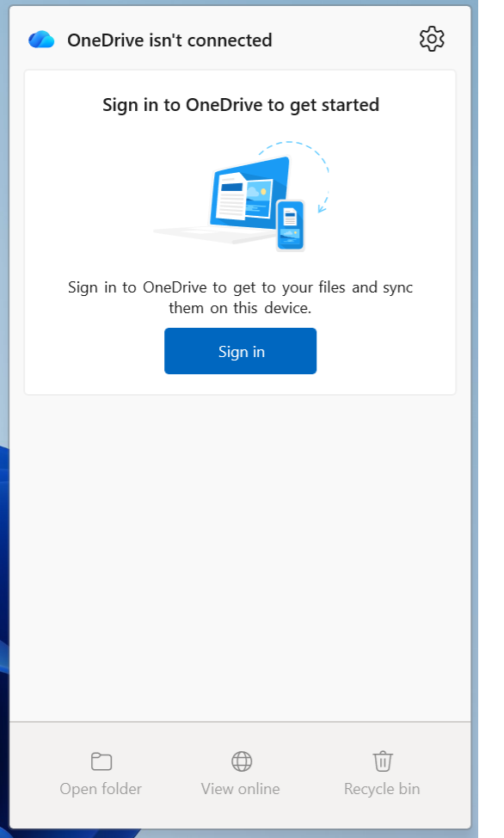The image size is (504, 838).
Task: Click the Recycle bin trash icon
Action: tap(383, 761)
